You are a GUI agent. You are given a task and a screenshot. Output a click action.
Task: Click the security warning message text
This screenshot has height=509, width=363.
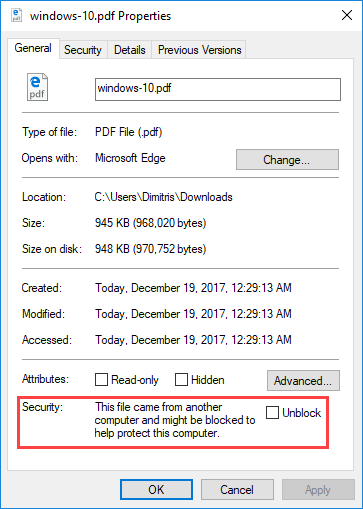click(x=175, y=420)
